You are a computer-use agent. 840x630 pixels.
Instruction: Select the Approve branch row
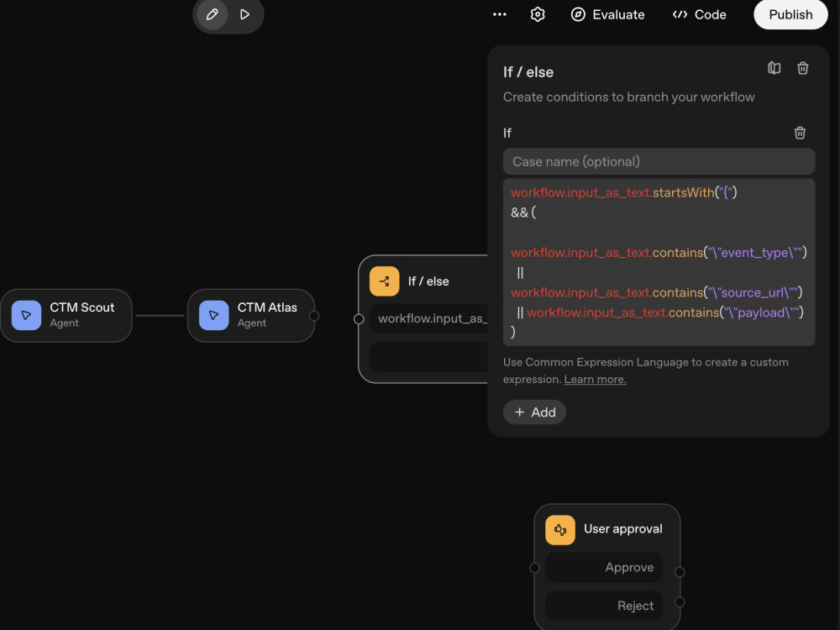coord(604,567)
